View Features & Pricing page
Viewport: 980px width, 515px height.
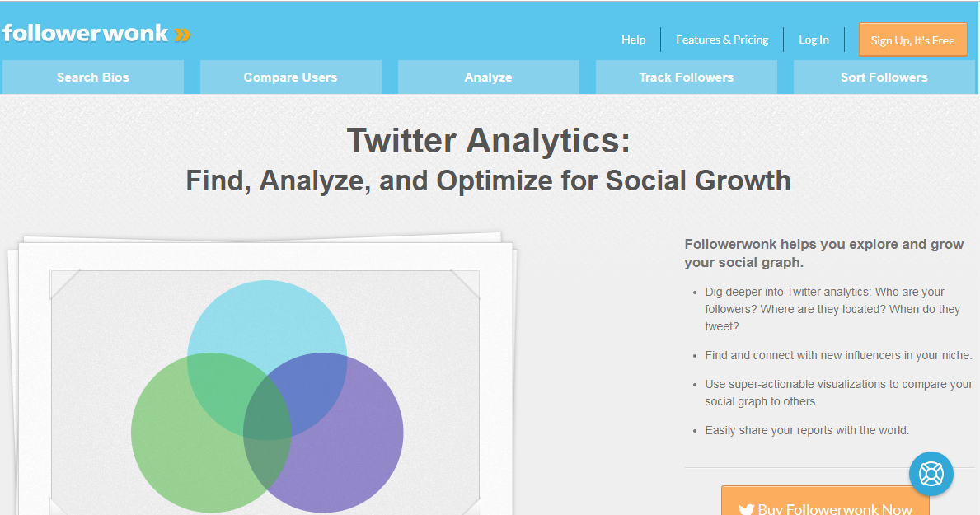(722, 40)
